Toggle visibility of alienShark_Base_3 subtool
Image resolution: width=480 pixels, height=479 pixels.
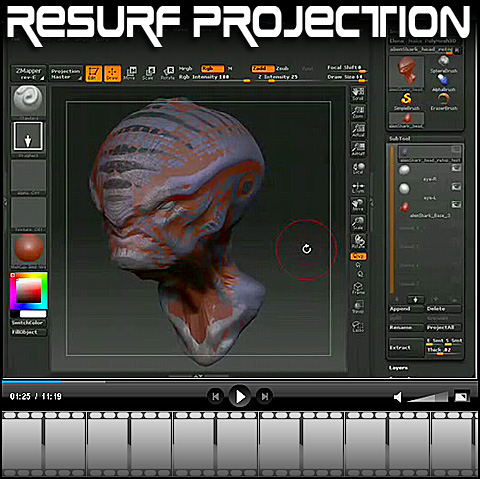(456, 204)
